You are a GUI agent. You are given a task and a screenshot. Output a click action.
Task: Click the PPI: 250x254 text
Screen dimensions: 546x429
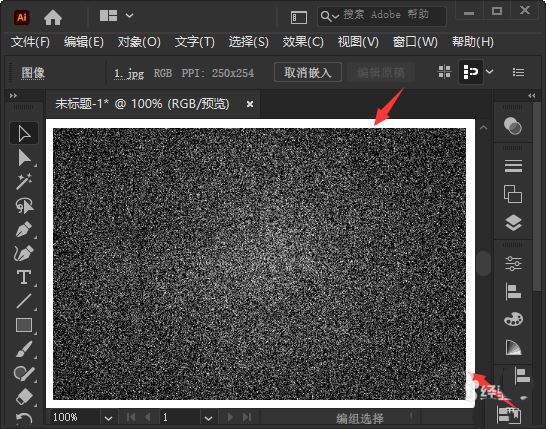218,73
